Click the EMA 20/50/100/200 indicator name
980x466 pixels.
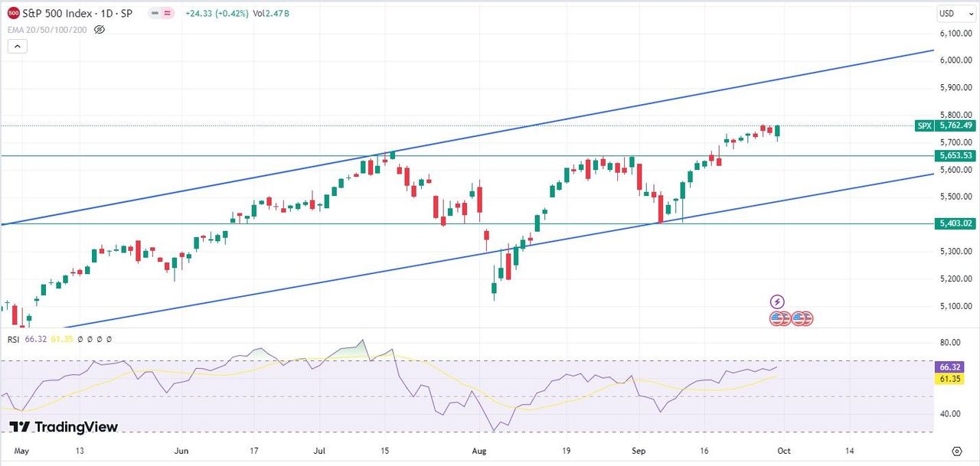click(x=47, y=30)
